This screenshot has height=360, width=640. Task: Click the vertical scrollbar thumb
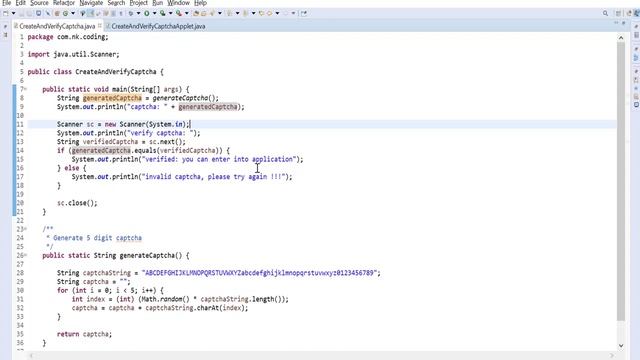(x=621, y=181)
